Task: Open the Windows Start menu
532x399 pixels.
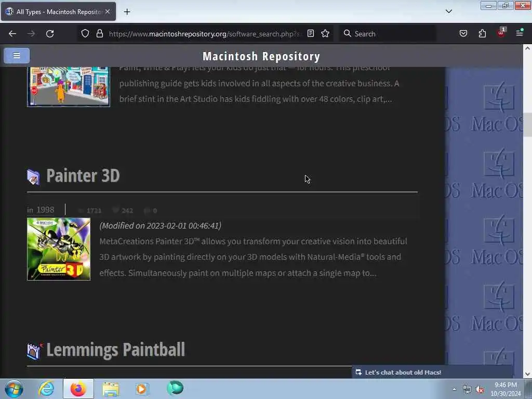Action: pyautogui.click(x=14, y=389)
